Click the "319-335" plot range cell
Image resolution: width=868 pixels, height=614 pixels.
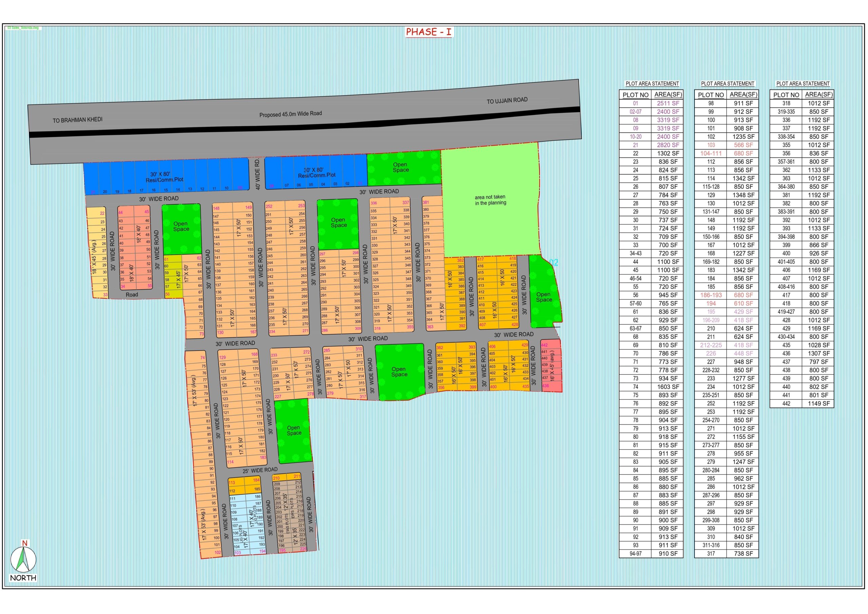(786, 112)
